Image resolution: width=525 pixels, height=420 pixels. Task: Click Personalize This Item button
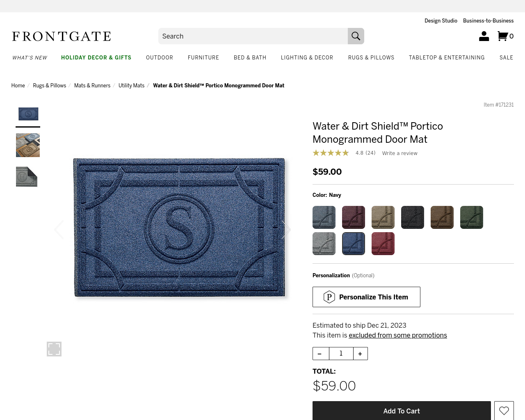click(x=366, y=297)
